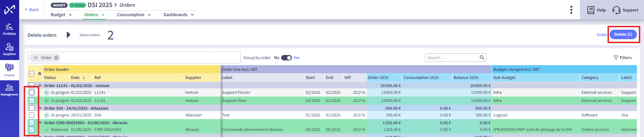Uncheck the Balanced CMD-00025001 row checkbox

pyautogui.click(x=32, y=130)
